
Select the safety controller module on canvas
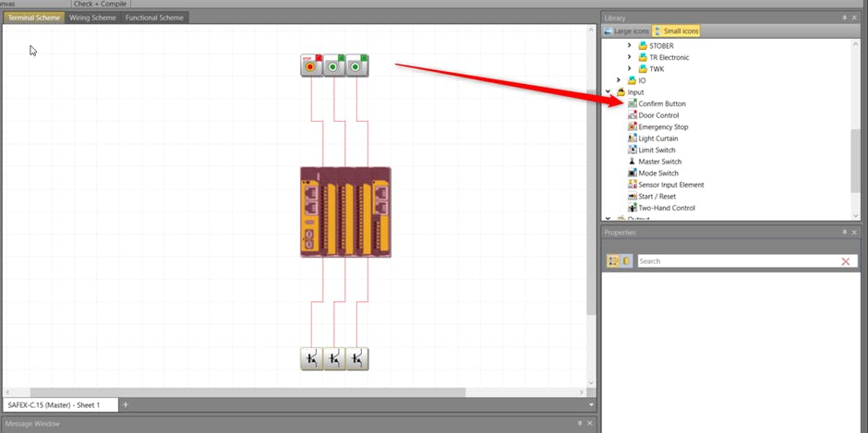(345, 211)
